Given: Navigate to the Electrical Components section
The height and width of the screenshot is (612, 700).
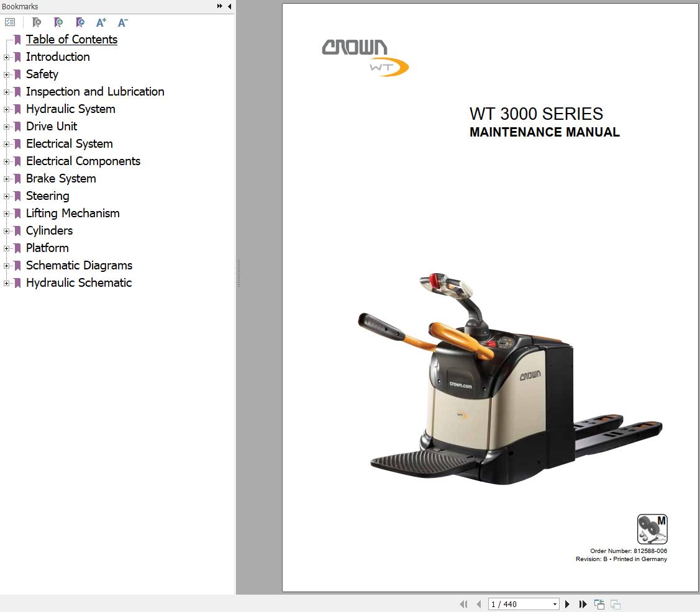Looking at the screenshot, I should point(83,161).
